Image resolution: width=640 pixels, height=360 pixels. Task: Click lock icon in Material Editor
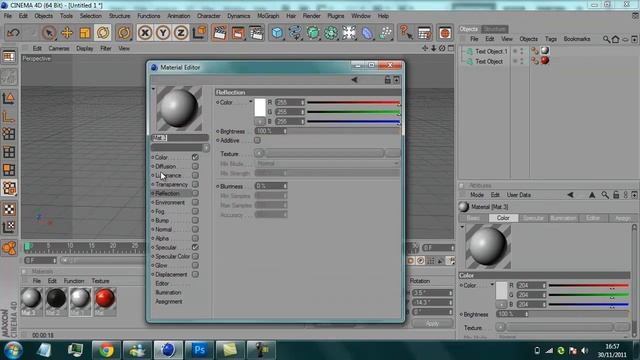[x=387, y=80]
